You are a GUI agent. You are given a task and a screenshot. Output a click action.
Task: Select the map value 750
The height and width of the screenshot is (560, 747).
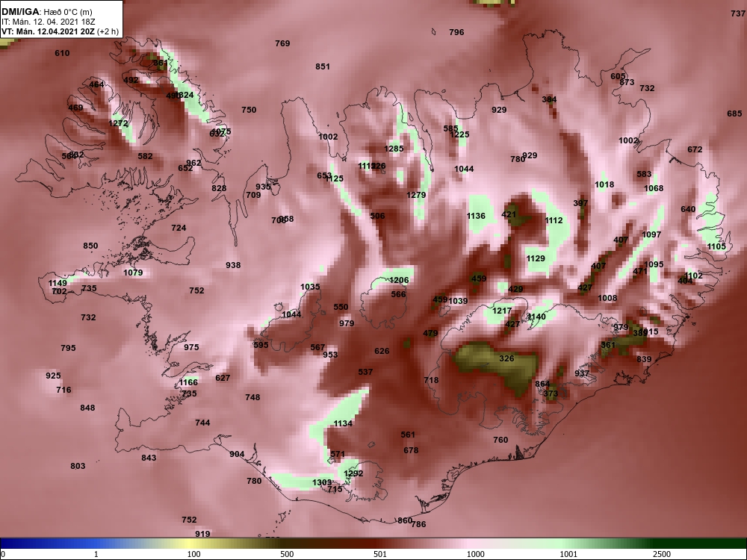pos(249,110)
